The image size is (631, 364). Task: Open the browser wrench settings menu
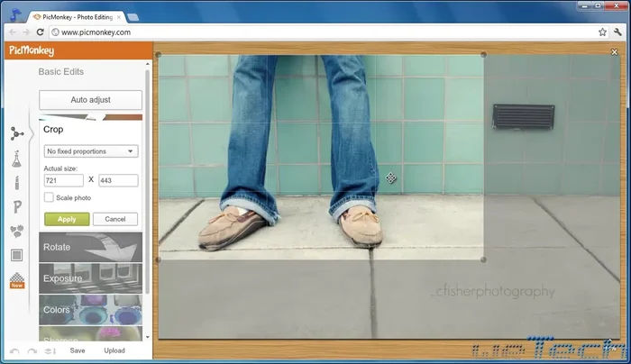[x=617, y=32]
